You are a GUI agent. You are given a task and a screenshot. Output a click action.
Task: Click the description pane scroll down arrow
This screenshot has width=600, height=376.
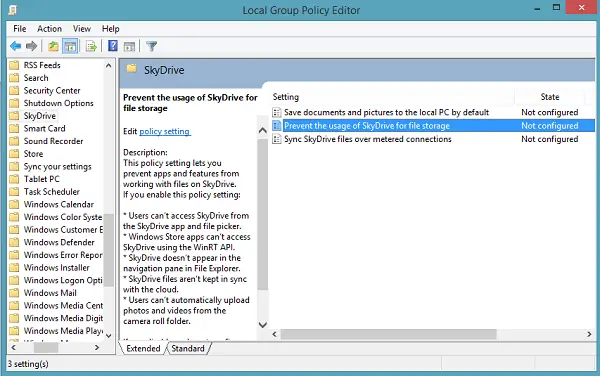(262, 325)
